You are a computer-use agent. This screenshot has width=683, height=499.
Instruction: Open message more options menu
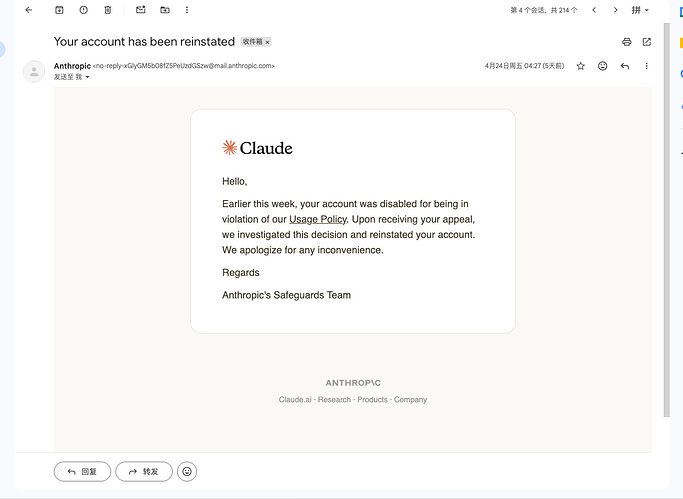646,66
